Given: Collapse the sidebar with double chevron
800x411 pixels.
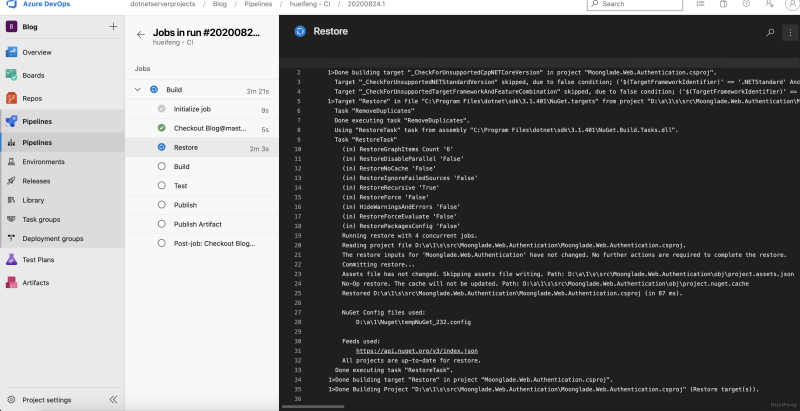Looking at the screenshot, I should 113,399.
